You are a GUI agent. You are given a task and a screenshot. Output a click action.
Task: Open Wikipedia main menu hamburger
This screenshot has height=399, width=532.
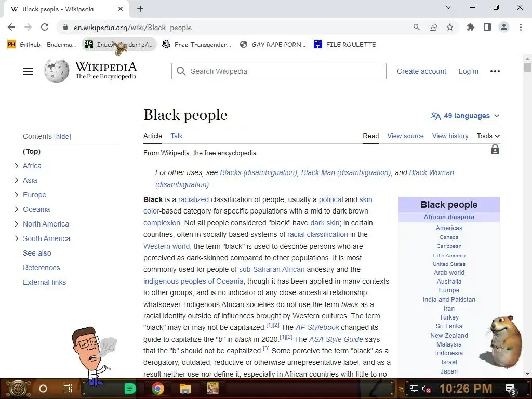[x=28, y=71]
